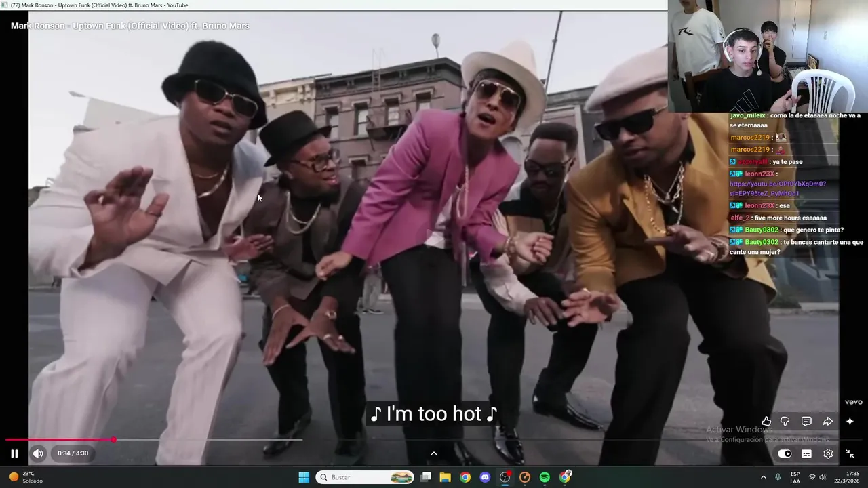Image resolution: width=868 pixels, height=488 pixels.
Task: Toggle the autoplay switch in the player
Action: click(x=785, y=453)
